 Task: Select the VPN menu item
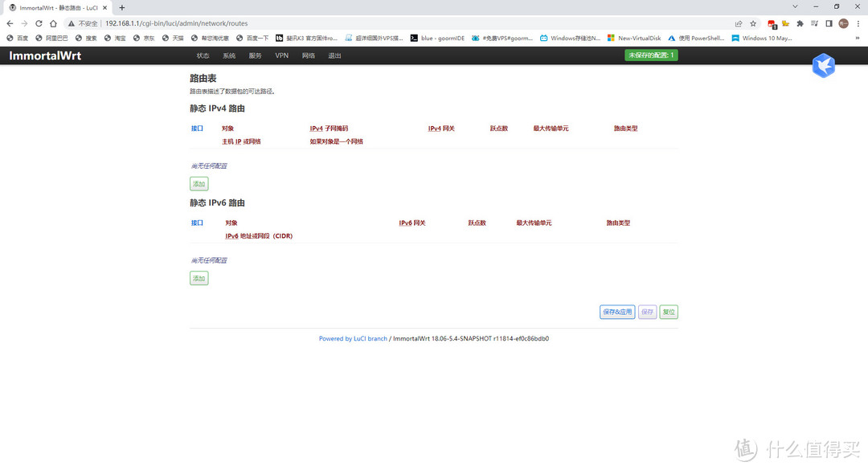(281, 55)
